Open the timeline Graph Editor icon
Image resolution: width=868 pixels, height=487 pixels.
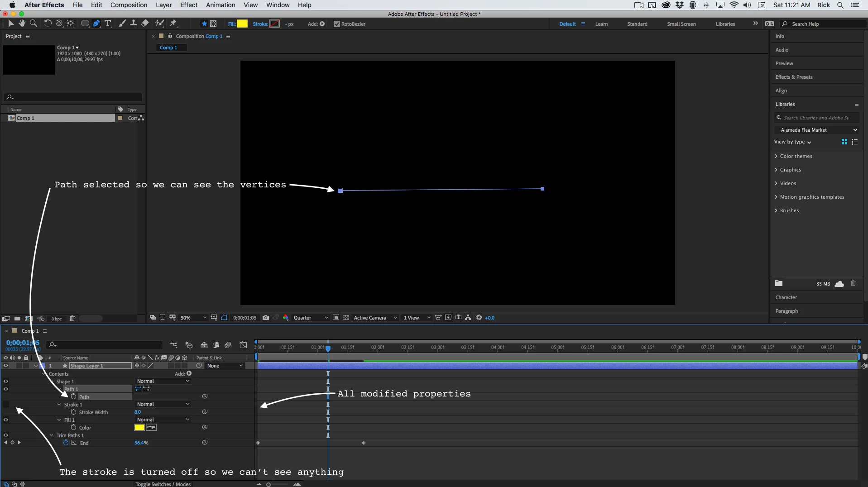(x=243, y=345)
